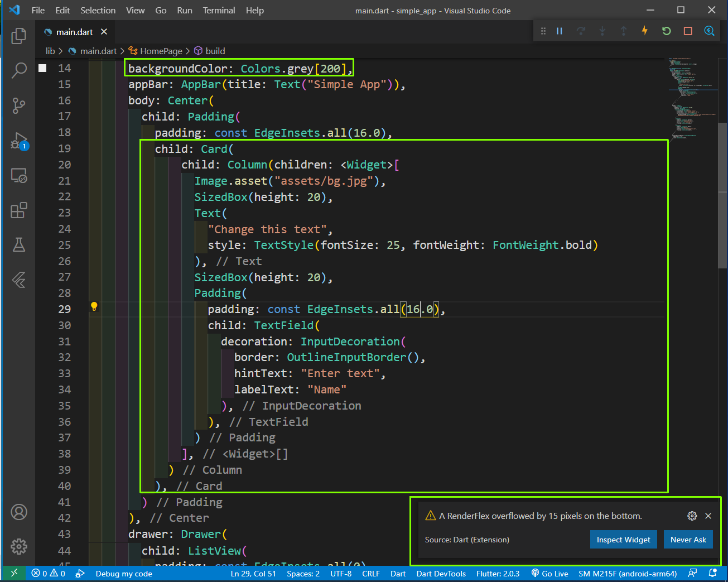
Task: Open the Dart DevTools widget inspector icon
Action: click(709, 31)
